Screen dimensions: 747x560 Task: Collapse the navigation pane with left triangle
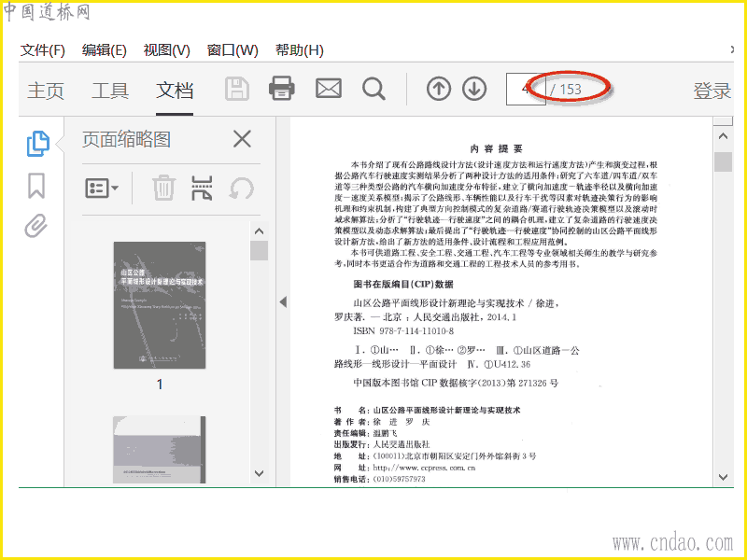point(283,301)
